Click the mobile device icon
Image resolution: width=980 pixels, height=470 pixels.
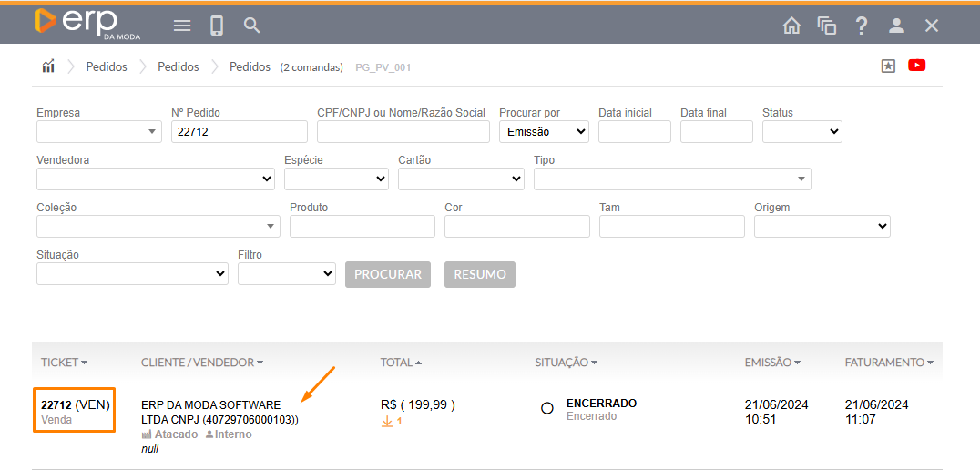click(x=217, y=26)
